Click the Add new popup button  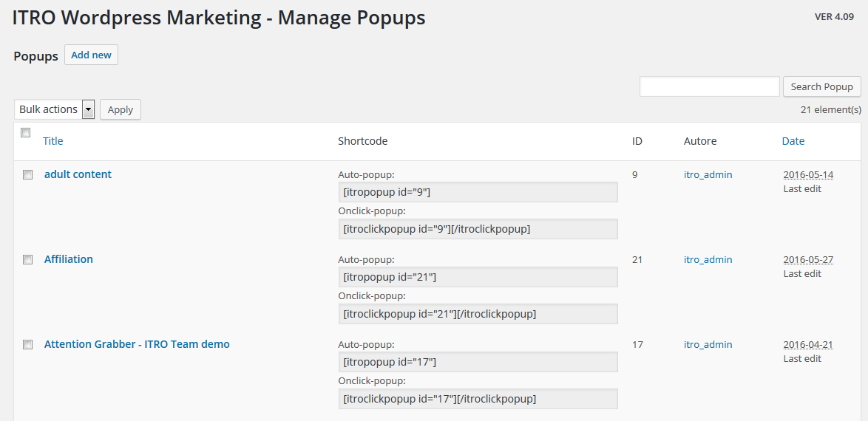(91, 55)
